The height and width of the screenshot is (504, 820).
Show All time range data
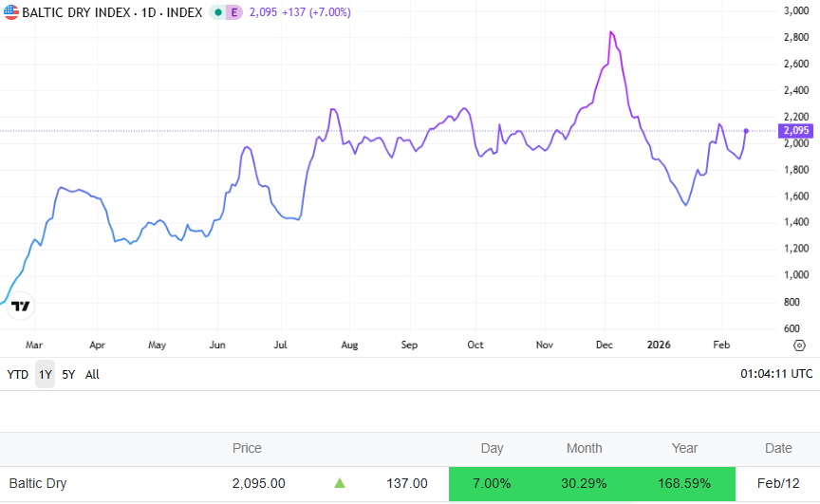(x=92, y=374)
